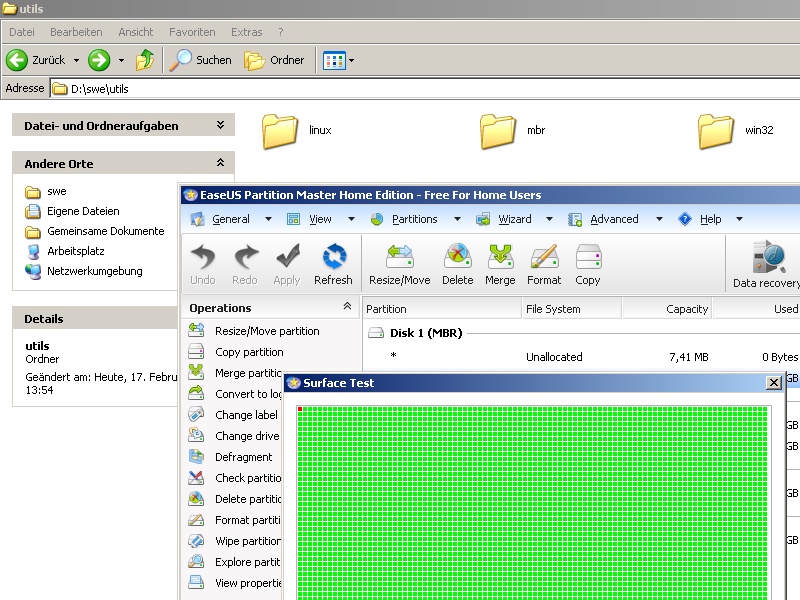Choose Change label in the Operations list
Viewport: 800px width, 600px height.
tap(233, 415)
